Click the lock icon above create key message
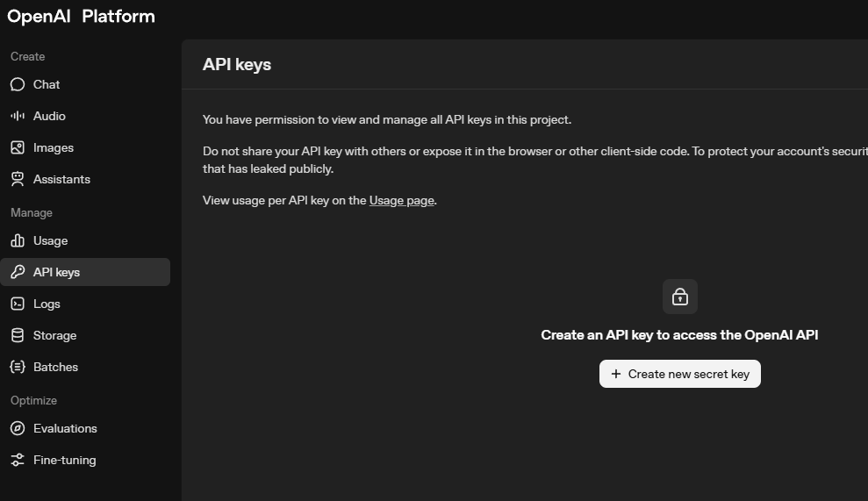The image size is (868, 501). 680,297
